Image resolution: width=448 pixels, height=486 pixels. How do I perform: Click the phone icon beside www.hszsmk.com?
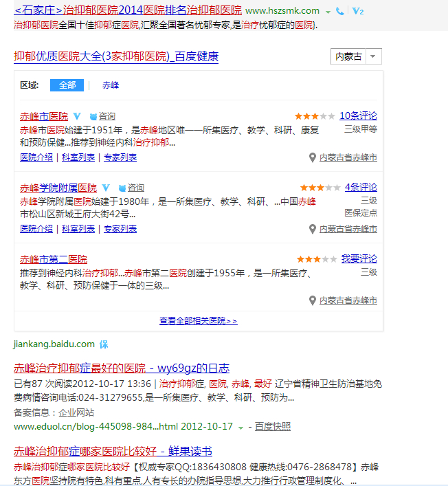click(340, 12)
